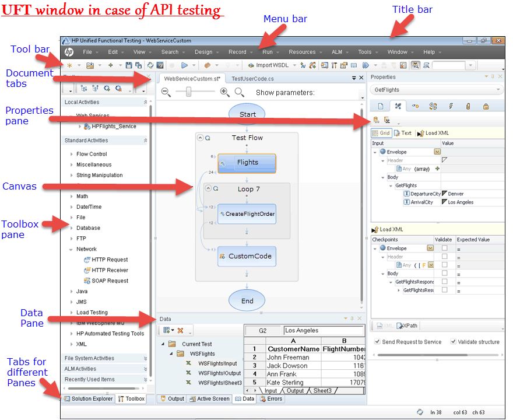
Task: Expand File System Activities section
Action: (145, 358)
